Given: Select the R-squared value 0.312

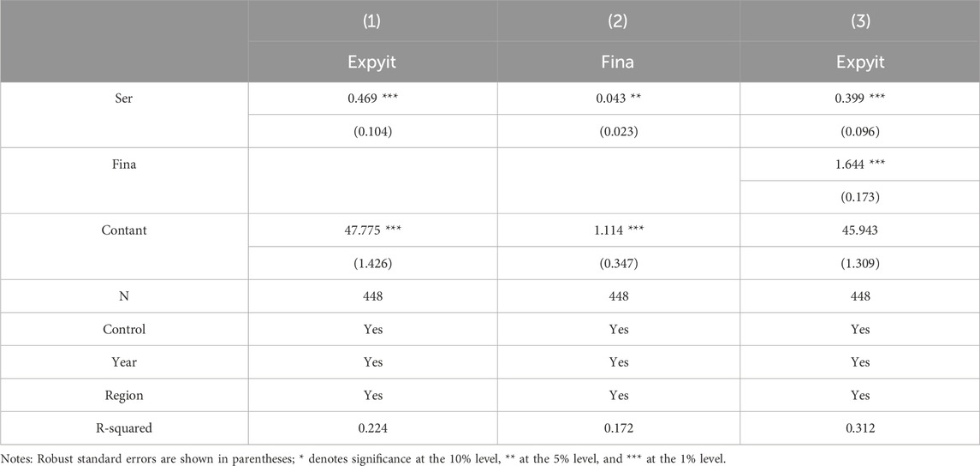Looking at the screenshot, I should (x=860, y=428).
